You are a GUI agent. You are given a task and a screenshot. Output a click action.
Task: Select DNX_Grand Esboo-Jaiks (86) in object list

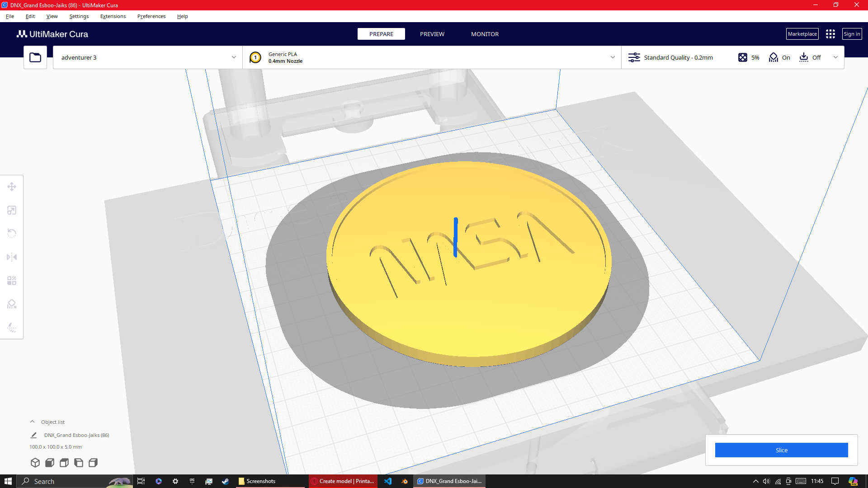point(77,435)
